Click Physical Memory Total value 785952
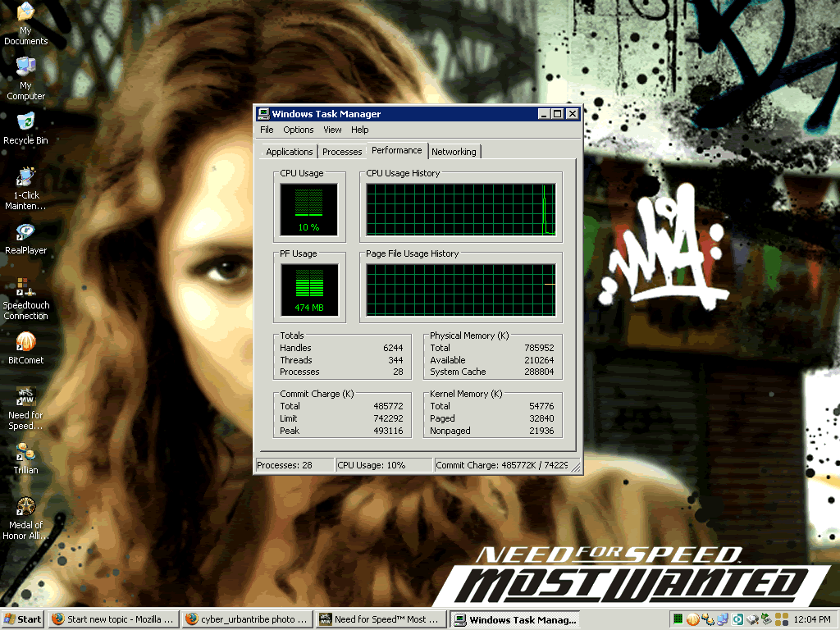This screenshot has height=630, width=840. point(539,348)
